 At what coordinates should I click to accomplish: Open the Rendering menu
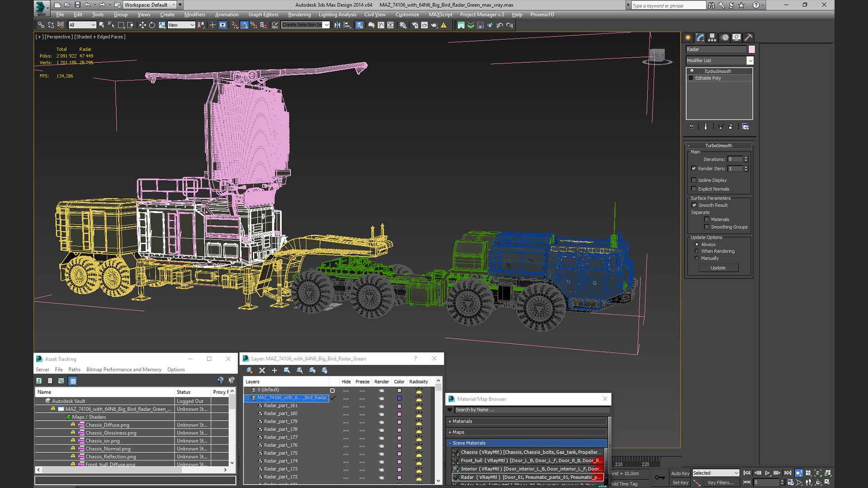pos(299,14)
